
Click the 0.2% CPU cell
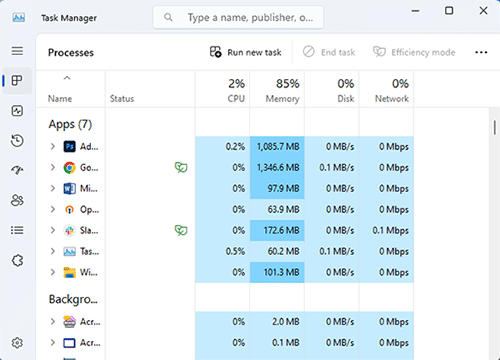[222, 146]
